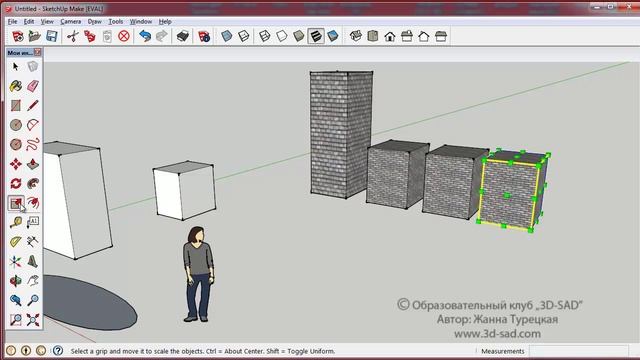Click the center green grip on selected cube
The height and width of the screenshot is (360, 640).
507,196
